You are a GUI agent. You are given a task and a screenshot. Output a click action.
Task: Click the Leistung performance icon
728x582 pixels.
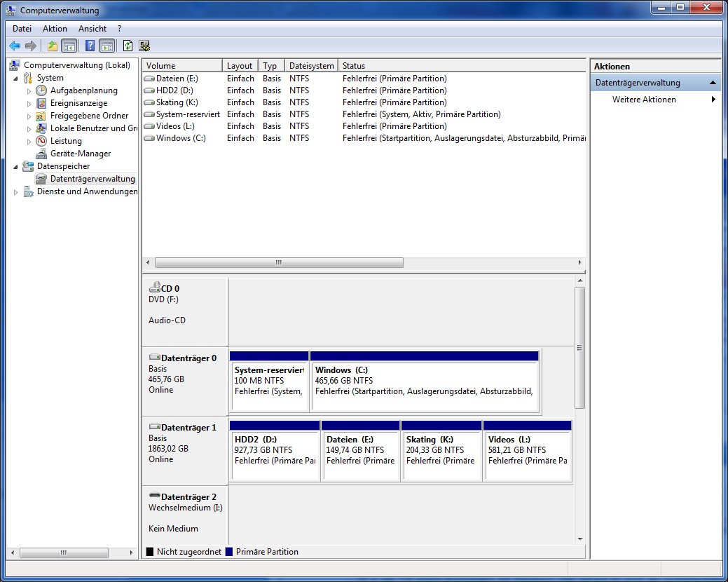(x=41, y=141)
